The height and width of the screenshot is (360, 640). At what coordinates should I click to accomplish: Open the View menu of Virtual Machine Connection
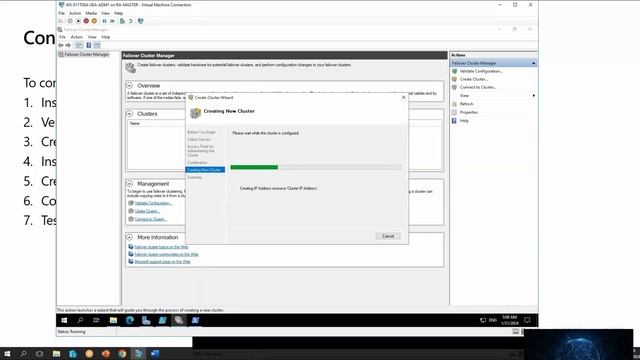point(105,13)
